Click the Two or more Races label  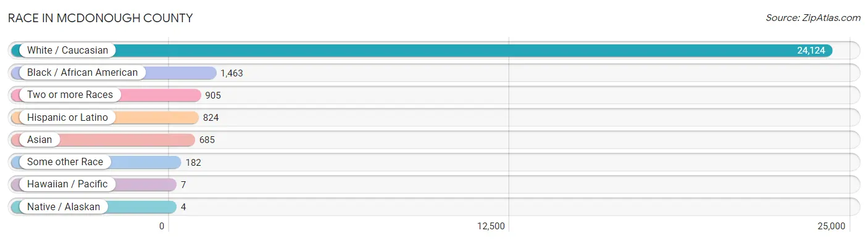point(70,95)
